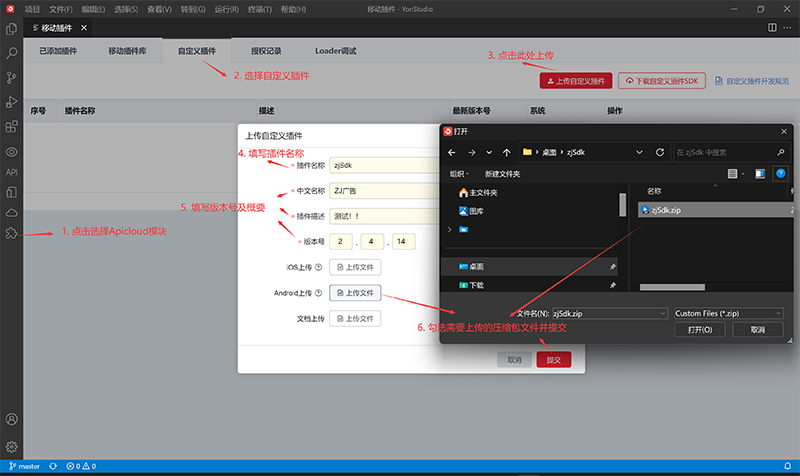The width and height of the screenshot is (800, 476).
Task: Click 文档上传 上传文件 button
Action: click(x=355, y=318)
